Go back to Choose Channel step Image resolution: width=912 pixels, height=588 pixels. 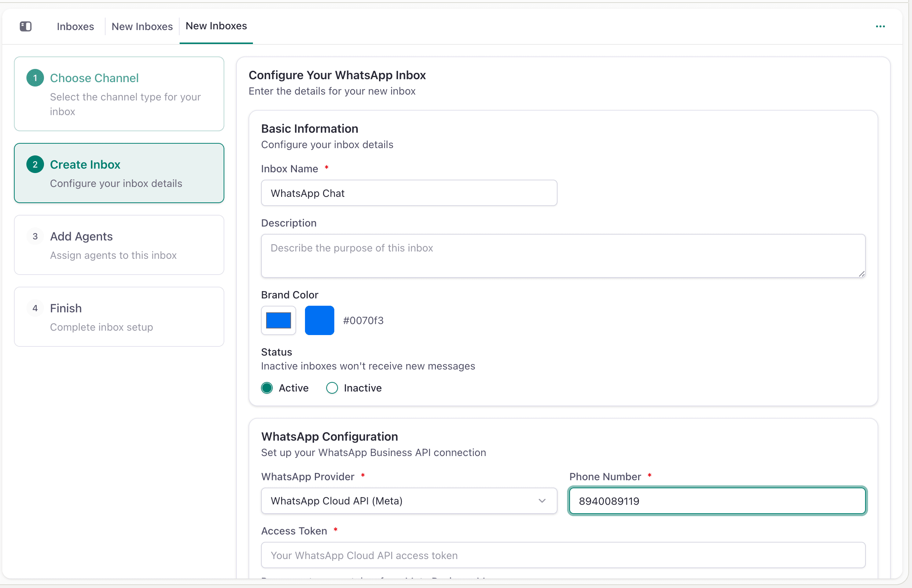pos(119,94)
